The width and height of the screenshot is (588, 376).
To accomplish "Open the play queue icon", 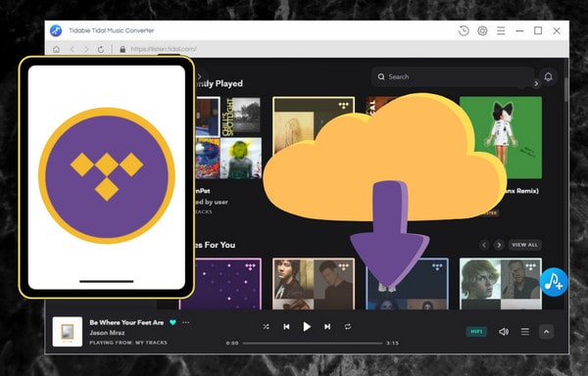I will click(525, 331).
